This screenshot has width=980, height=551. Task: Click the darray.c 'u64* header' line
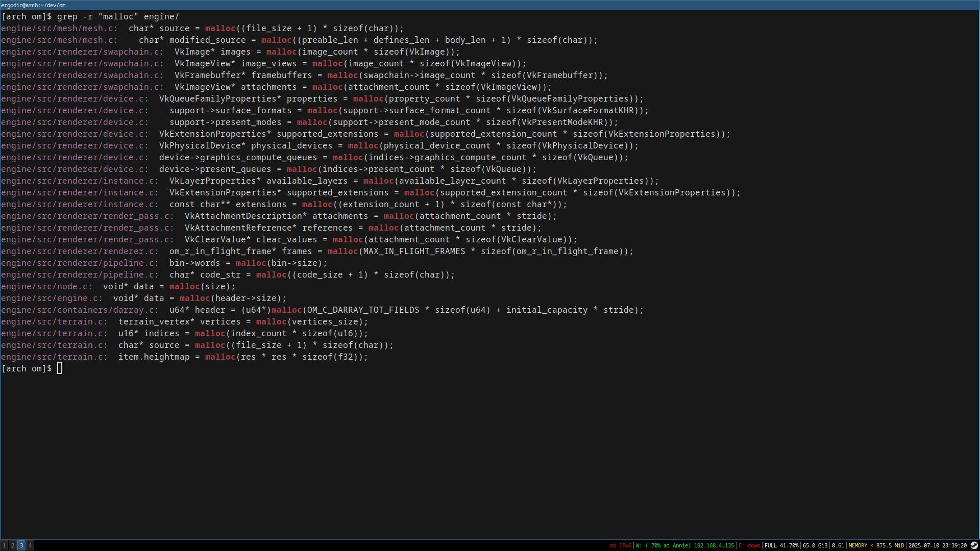click(x=322, y=310)
